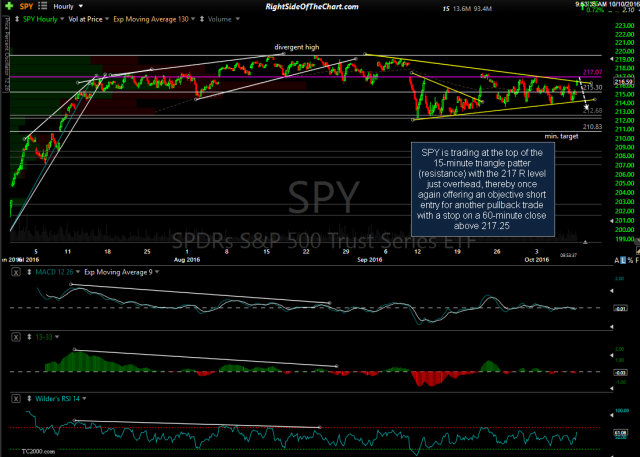Open the watchlist list icon beside SPY
The height and width of the screenshot is (457, 640).
[x=42, y=6]
